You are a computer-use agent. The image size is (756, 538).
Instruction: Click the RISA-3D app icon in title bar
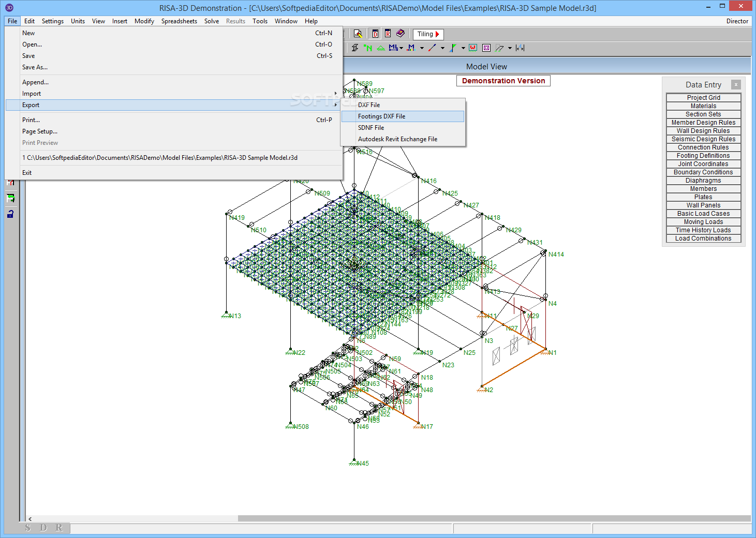(9, 7)
